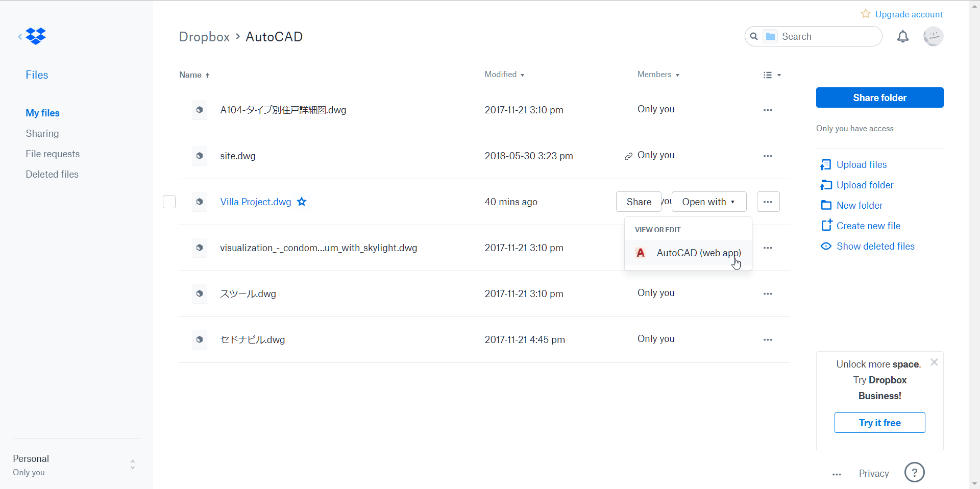
Task: Click the Upgrade account star icon
Action: tap(866, 14)
